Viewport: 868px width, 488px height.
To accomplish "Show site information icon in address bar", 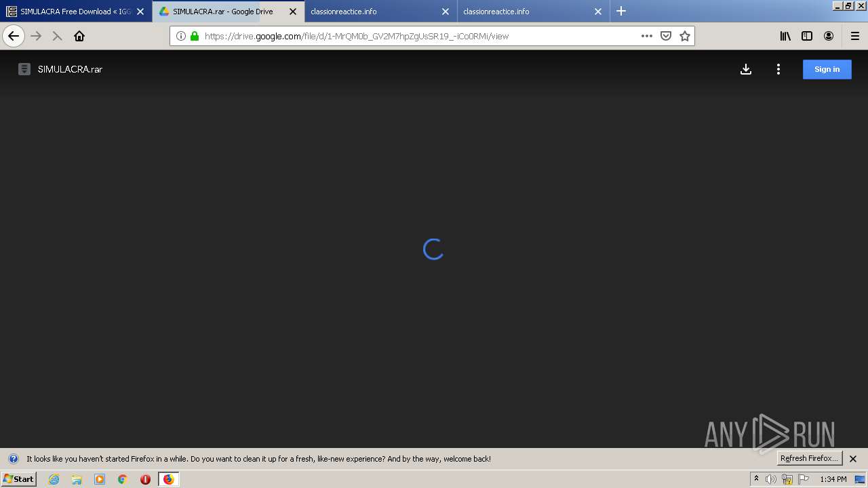I will [x=181, y=36].
